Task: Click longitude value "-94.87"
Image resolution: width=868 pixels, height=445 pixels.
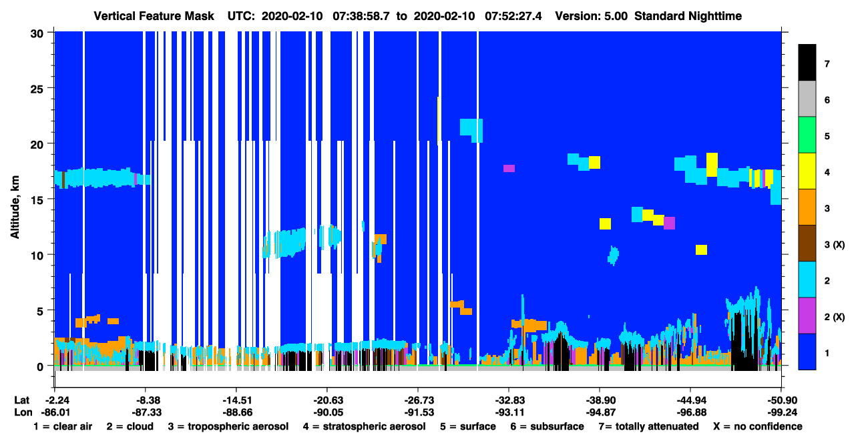Action: [x=600, y=413]
